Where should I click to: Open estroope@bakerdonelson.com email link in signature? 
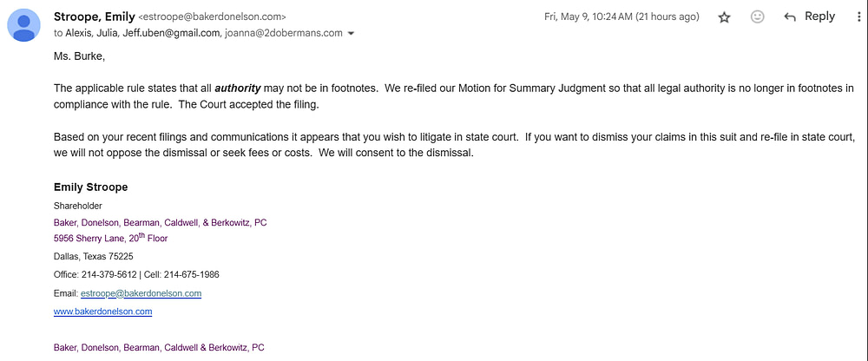141,293
